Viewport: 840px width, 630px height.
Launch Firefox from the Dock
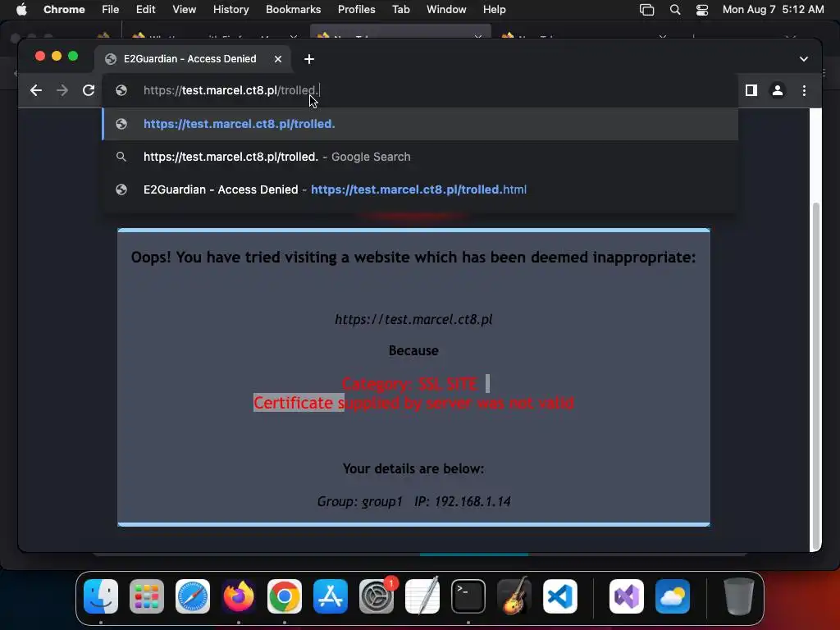click(x=239, y=596)
